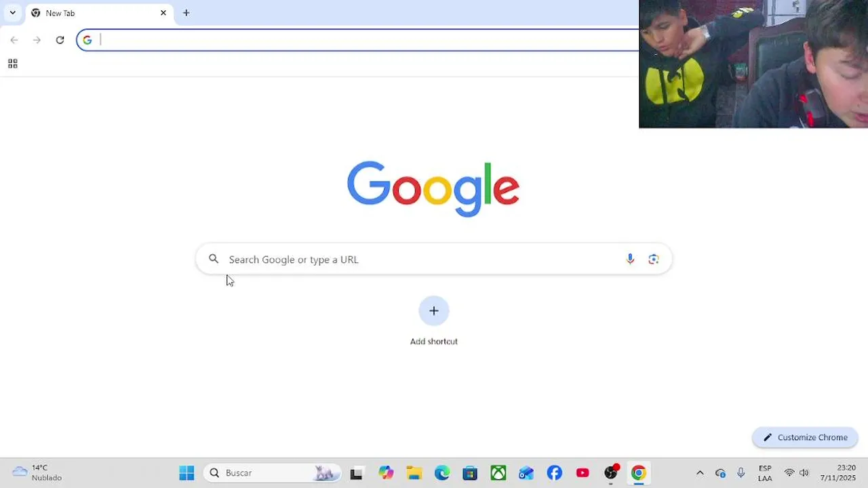
Task: Change ESP LAA keyboard language
Action: [765, 473]
